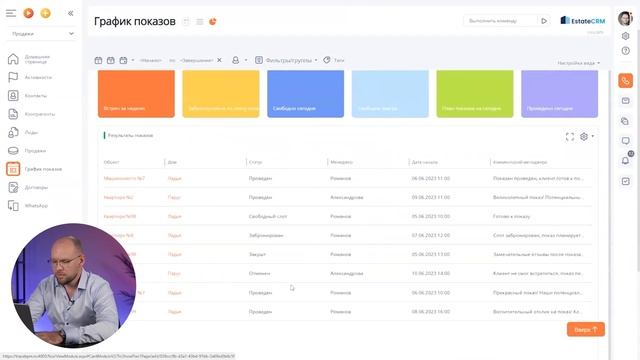The image size is (640, 360).
Task: Click the owner person filter icon
Action: coord(236,60)
